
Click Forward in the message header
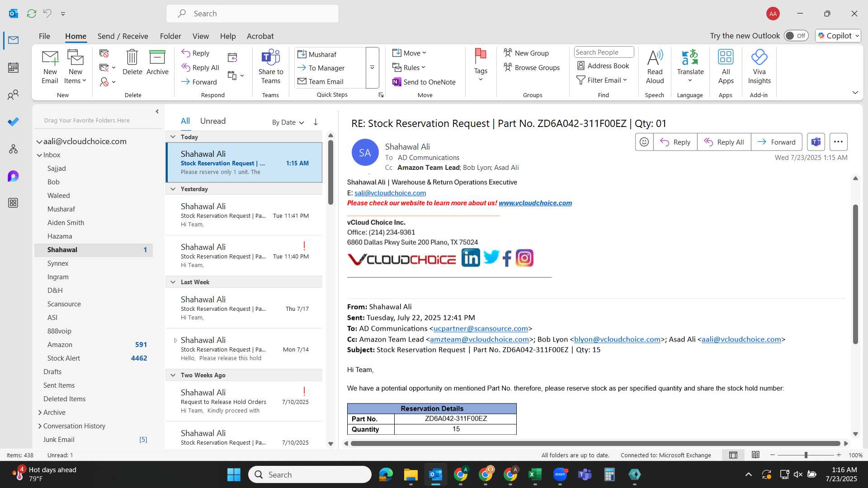click(776, 142)
